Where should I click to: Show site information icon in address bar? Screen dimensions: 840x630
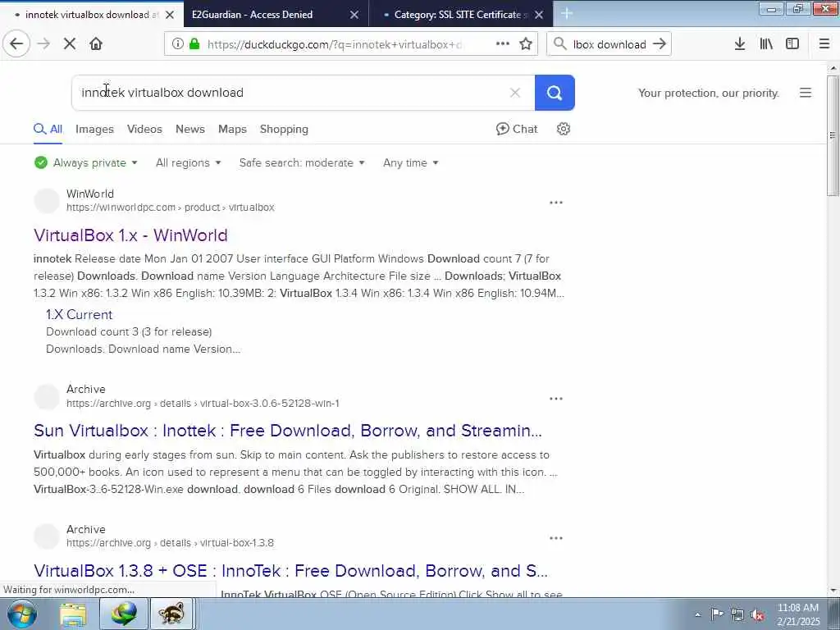178,44
